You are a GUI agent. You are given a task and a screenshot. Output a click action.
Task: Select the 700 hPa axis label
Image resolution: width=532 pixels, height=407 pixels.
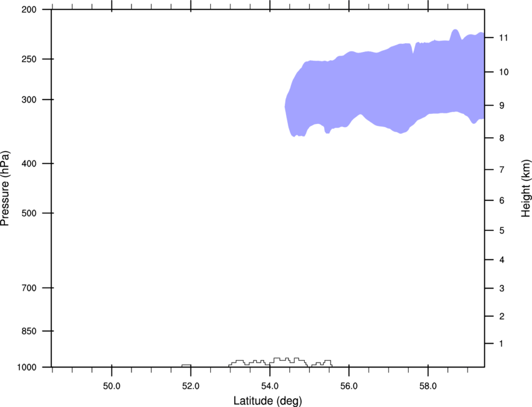coord(29,288)
